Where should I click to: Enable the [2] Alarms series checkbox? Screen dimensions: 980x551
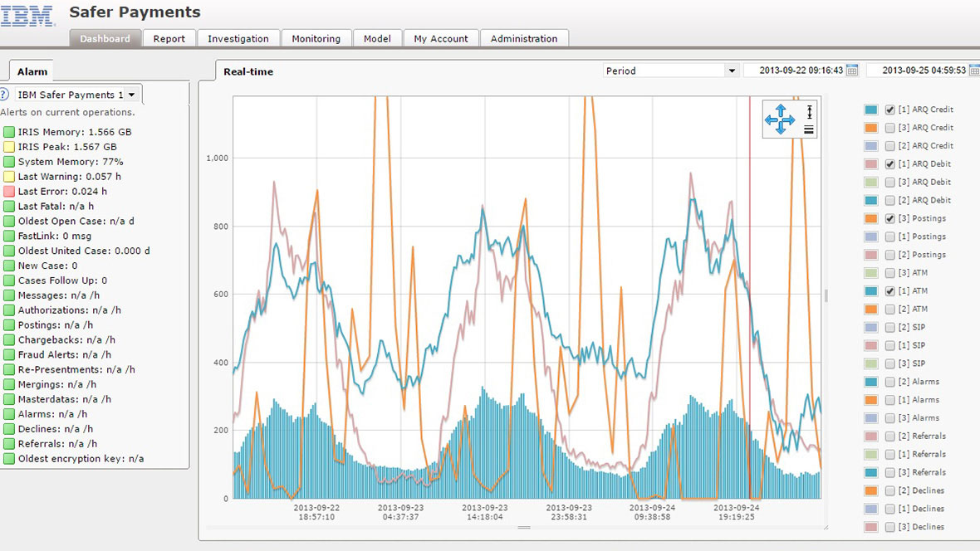click(890, 382)
